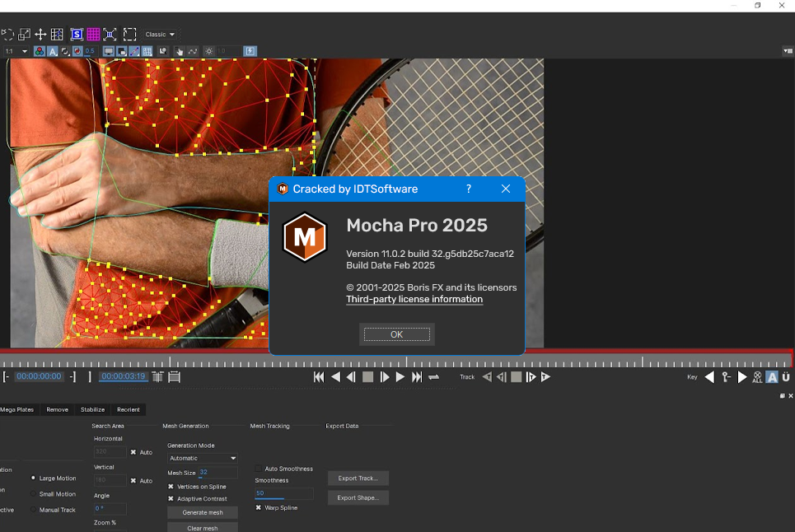The height and width of the screenshot is (532, 795).
Task: Click the show layer mattes icon
Action: [65, 51]
